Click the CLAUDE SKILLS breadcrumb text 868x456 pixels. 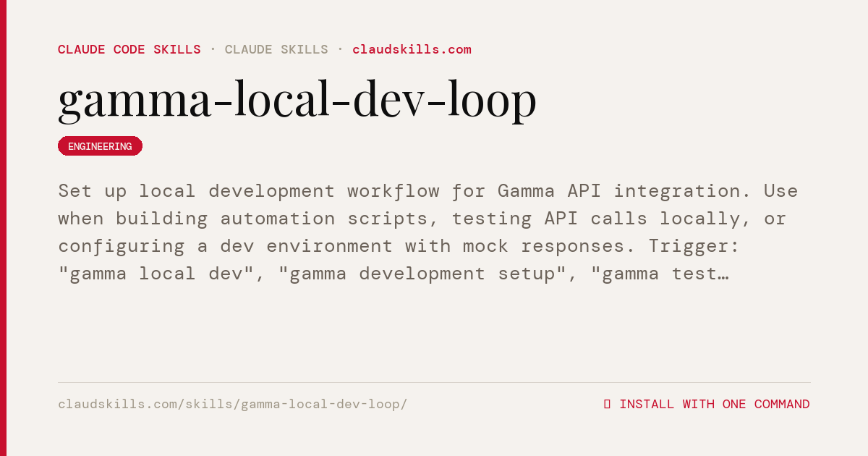tap(276, 49)
